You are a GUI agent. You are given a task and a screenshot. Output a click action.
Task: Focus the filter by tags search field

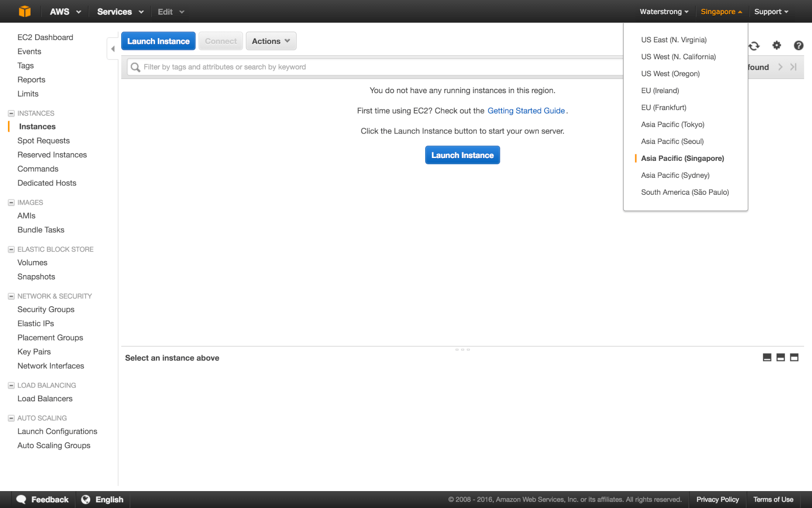376,67
